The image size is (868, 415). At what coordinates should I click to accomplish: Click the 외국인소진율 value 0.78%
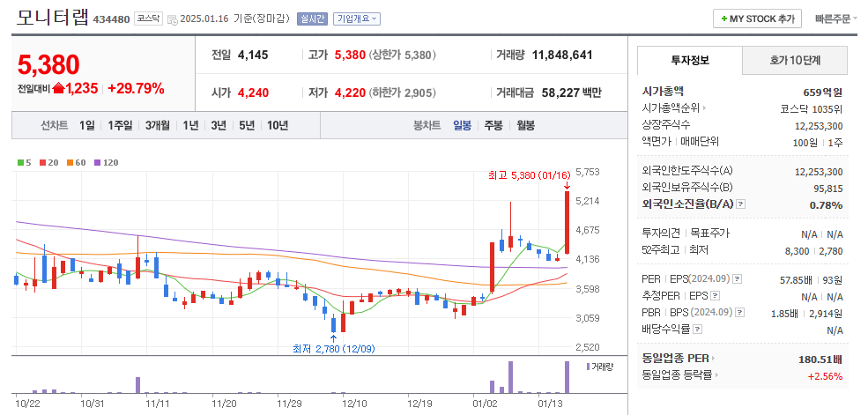[x=827, y=204]
